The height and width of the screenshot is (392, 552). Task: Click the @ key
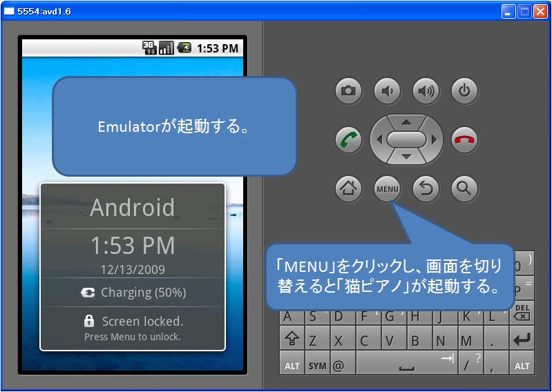(x=343, y=363)
